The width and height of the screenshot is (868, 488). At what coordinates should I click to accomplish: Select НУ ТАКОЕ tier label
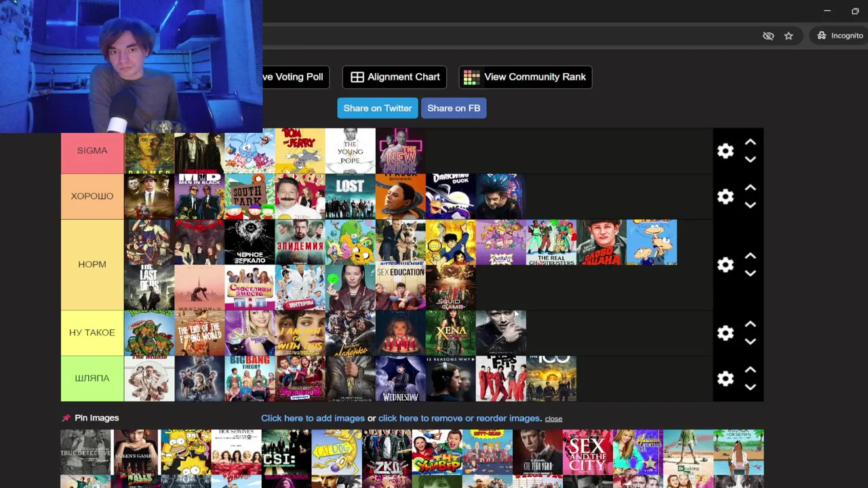[x=92, y=333]
